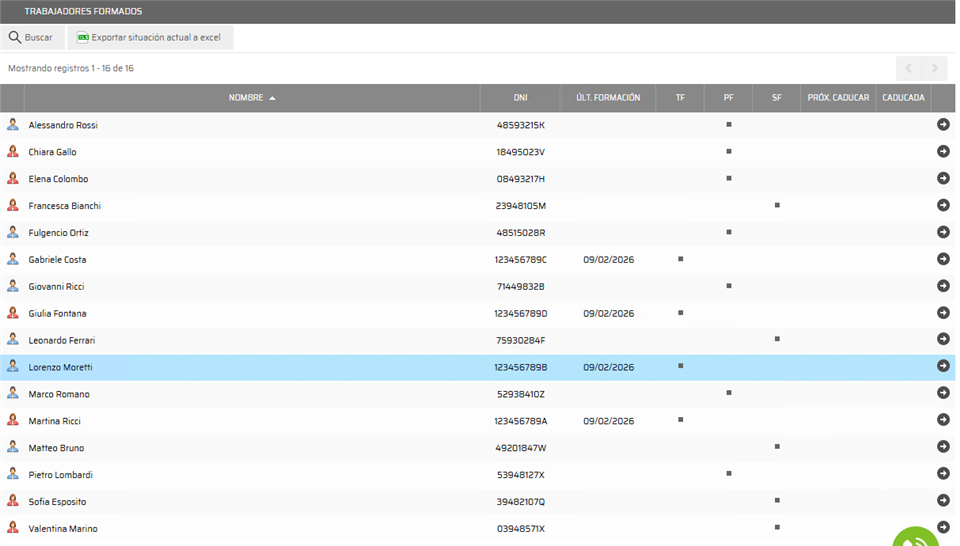960x546 pixels.
Task: Sort the table by NOMBRE column
Action: (252, 98)
